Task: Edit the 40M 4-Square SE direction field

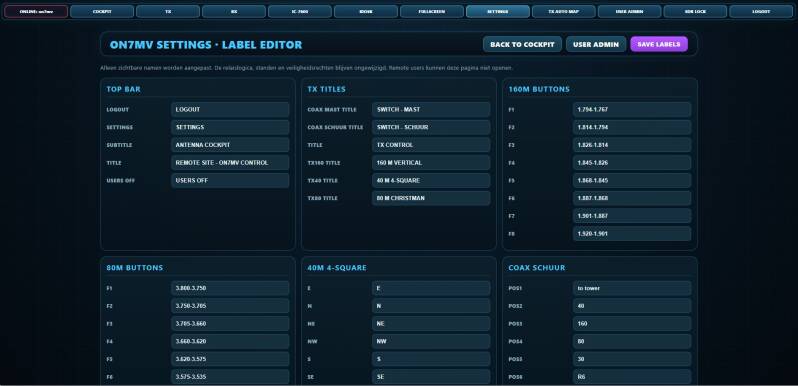Action: (x=431, y=377)
